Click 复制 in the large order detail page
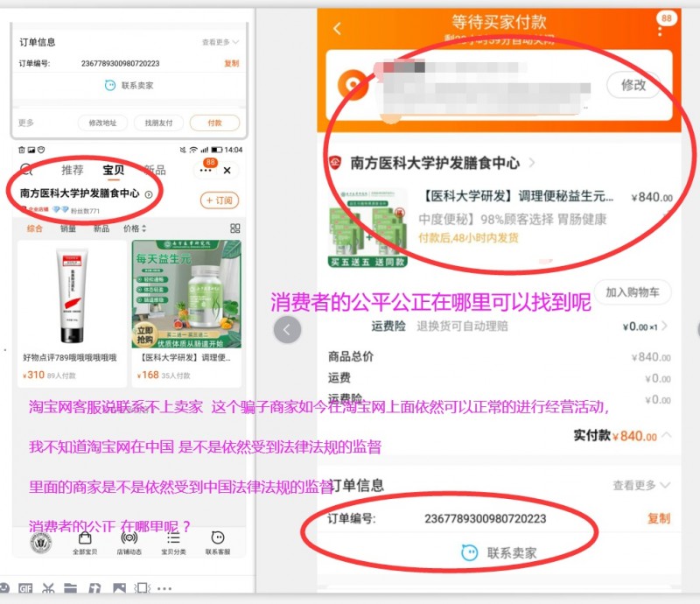Image resolution: width=700 pixels, height=604 pixels. tap(659, 518)
